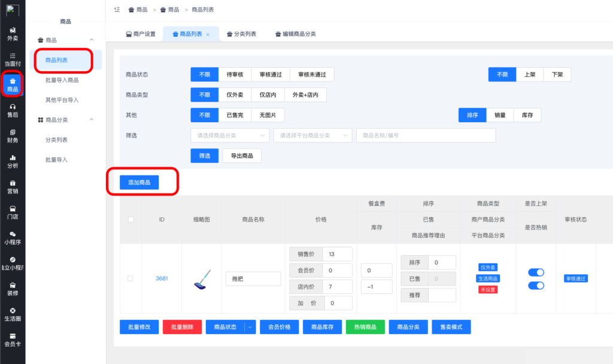Open the 售后 after-sales sidebar icon
The image size is (613, 364).
12,110
